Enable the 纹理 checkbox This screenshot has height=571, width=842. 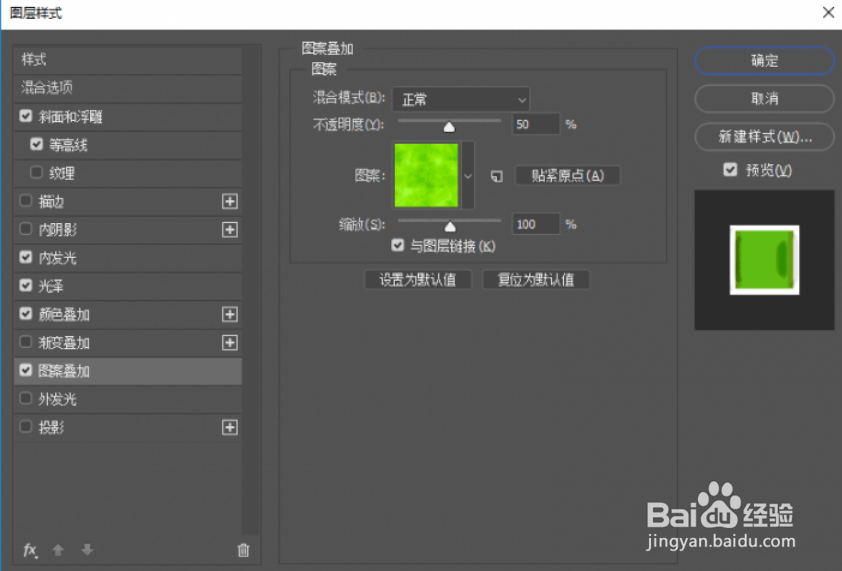point(37,172)
